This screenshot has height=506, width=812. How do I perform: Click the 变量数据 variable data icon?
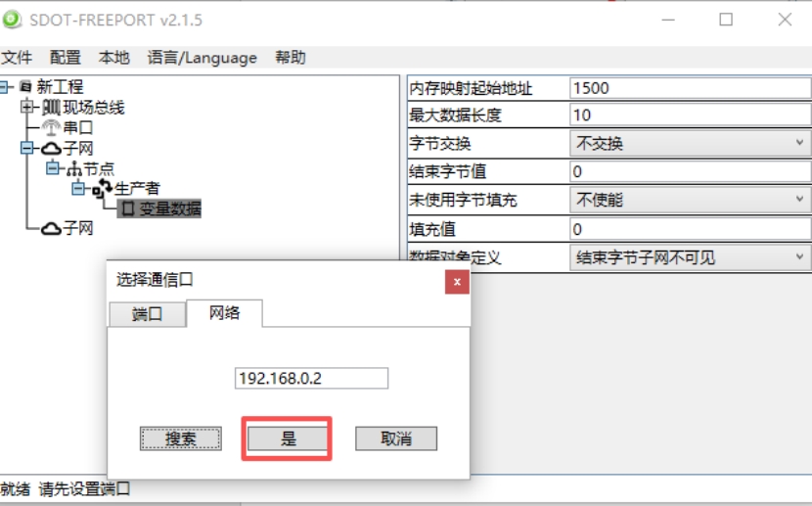(127, 208)
